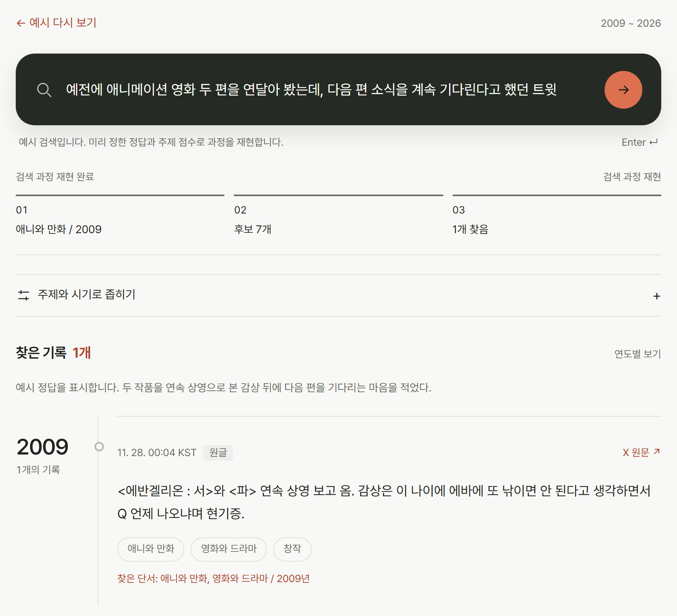Click '검색 과정 재현 완료' status text
The image size is (677, 616).
tap(55, 176)
